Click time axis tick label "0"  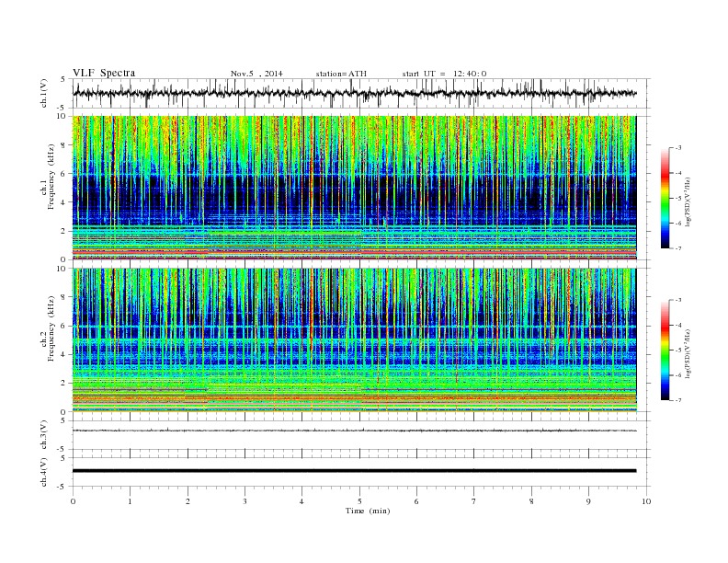73,501
